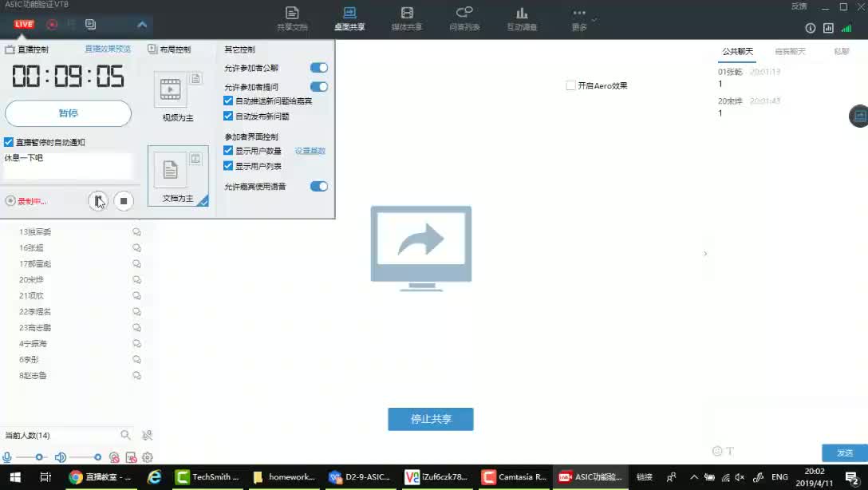
Task: Adjust the speaker volume slider
Action: coord(97,457)
